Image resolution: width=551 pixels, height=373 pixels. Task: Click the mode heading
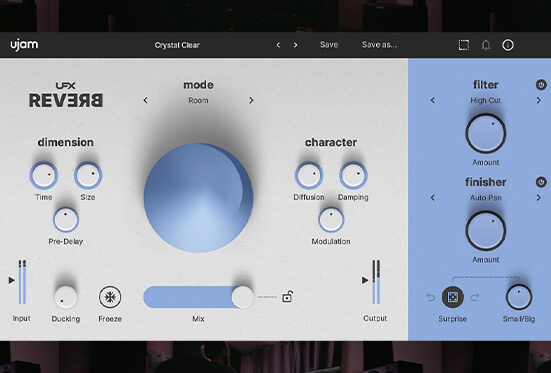pos(199,85)
